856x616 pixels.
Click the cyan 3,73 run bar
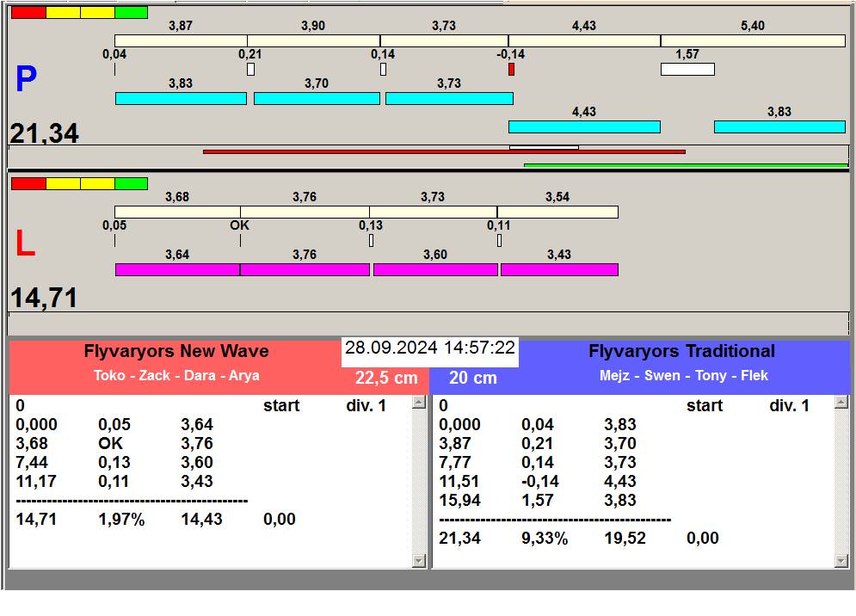(449, 98)
